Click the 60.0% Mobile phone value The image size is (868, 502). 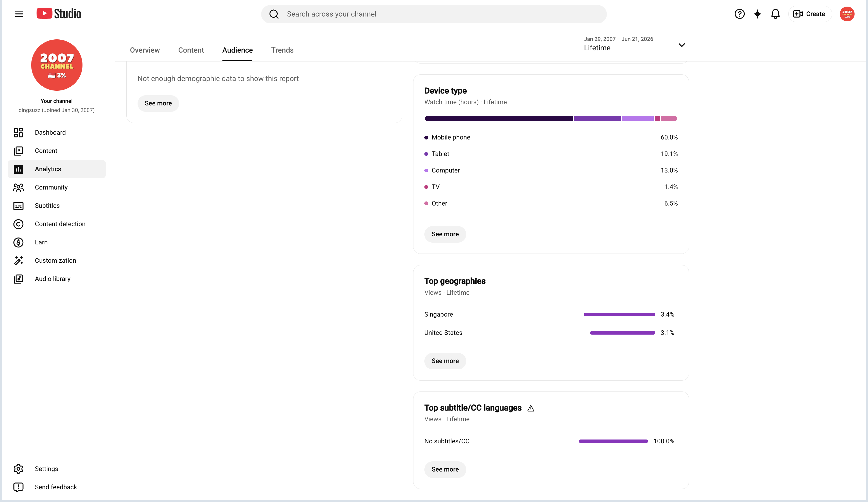coord(669,138)
